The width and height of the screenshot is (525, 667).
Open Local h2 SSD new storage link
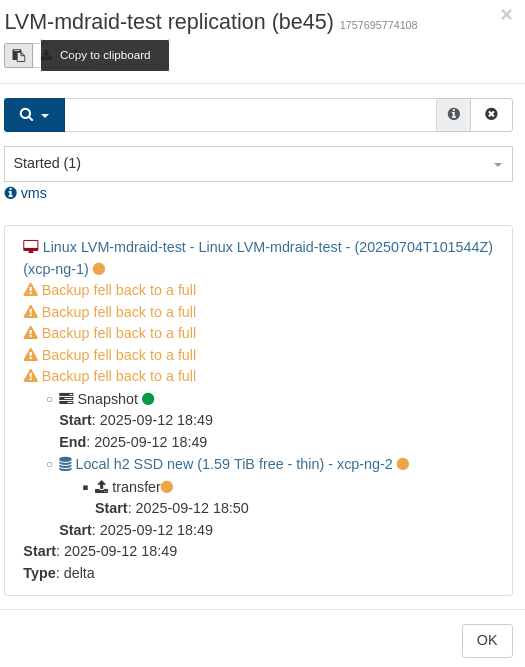coord(234,464)
